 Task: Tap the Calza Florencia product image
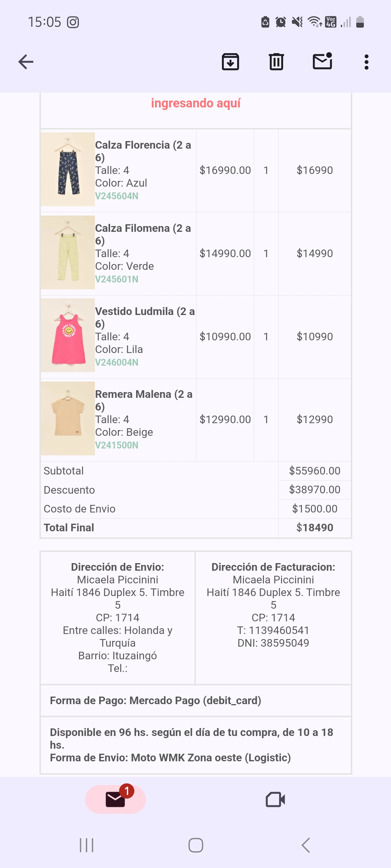click(68, 169)
